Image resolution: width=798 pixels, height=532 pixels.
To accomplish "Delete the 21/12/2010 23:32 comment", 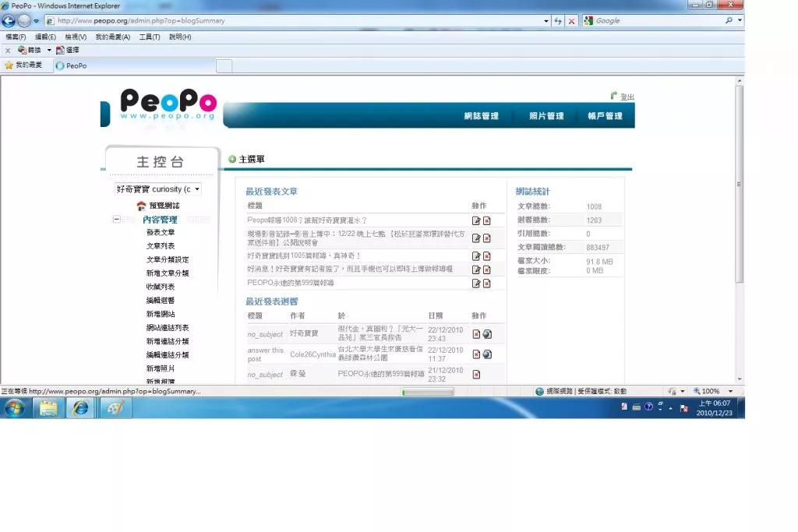I will pyautogui.click(x=476, y=375).
